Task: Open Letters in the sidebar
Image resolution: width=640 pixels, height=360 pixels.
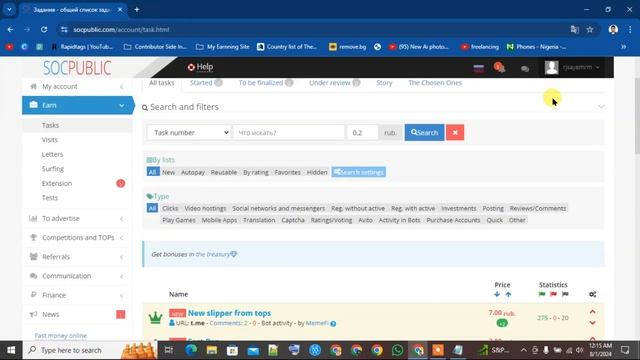Action: pos(52,154)
